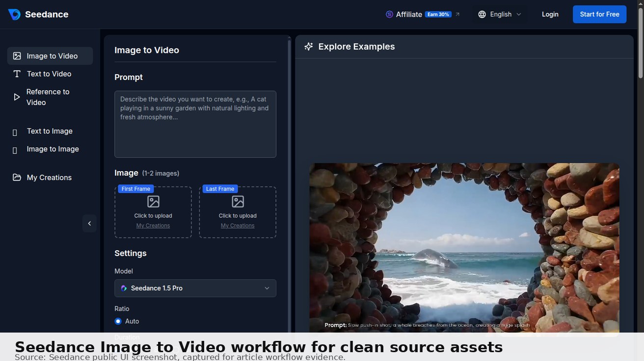Click the Image to Video panel heading
Viewport: 644px width, 361px height.
[147, 50]
